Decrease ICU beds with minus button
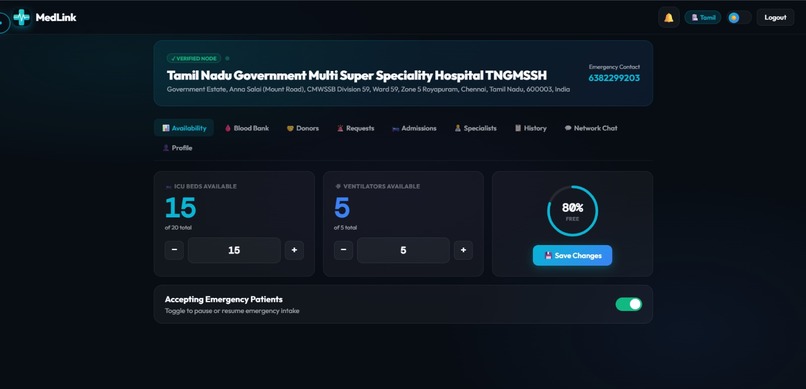 click(174, 250)
